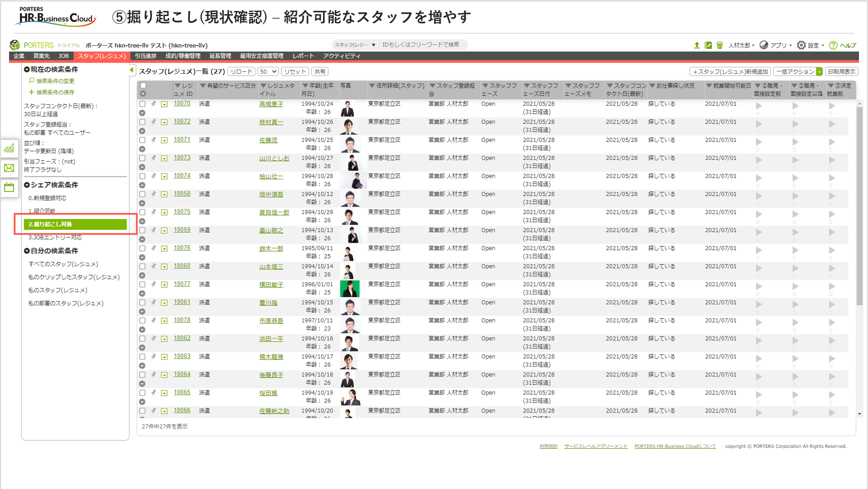Open the 50 rows-per-page dropdown

pos(268,71)
